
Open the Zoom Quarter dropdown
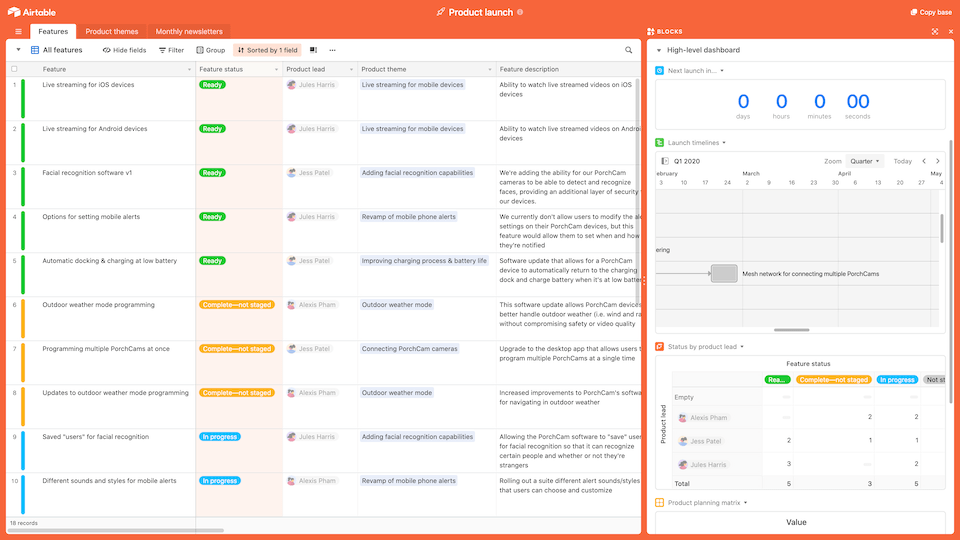click(864, 161)
